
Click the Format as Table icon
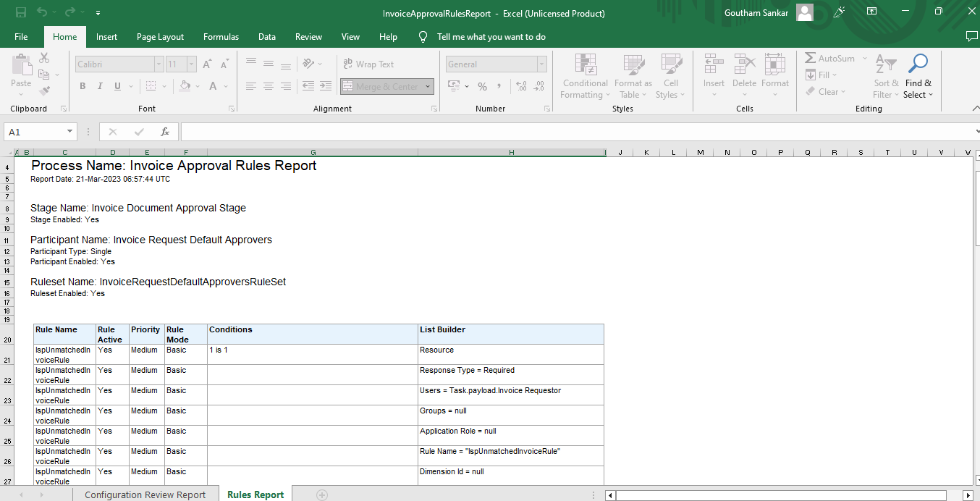point(633,76)
